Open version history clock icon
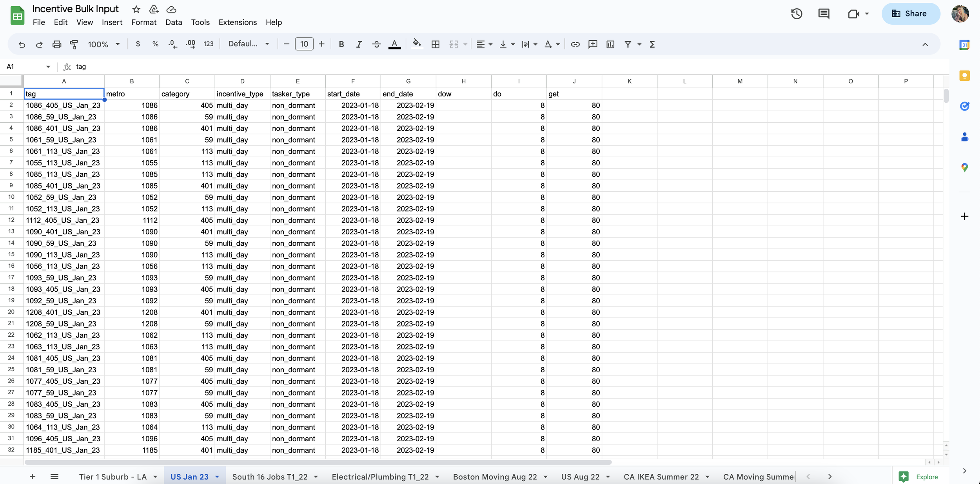The width and height of the screenshot is (980, 484). [796, 14]
